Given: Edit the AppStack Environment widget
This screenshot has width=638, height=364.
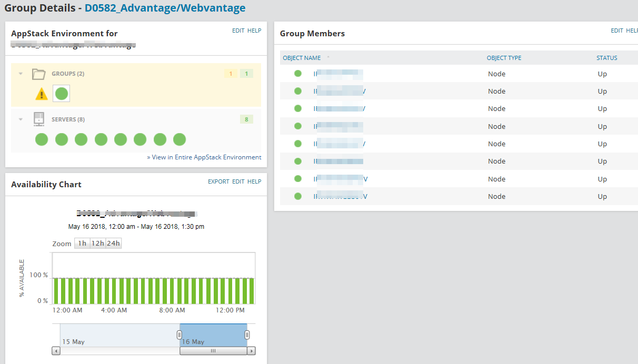Looking at the screenshot, I should click(x=238, y=31).
